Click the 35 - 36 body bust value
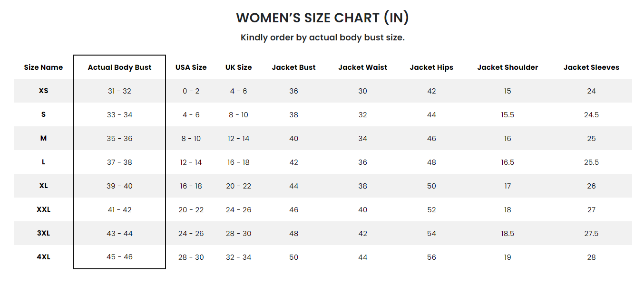 pyautogui.click(x=119, y=139)
